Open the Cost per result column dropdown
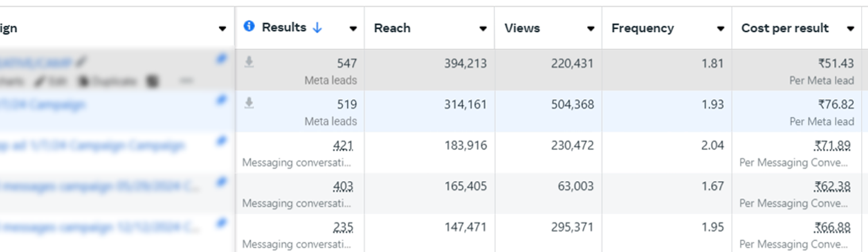 coord(850,29)
